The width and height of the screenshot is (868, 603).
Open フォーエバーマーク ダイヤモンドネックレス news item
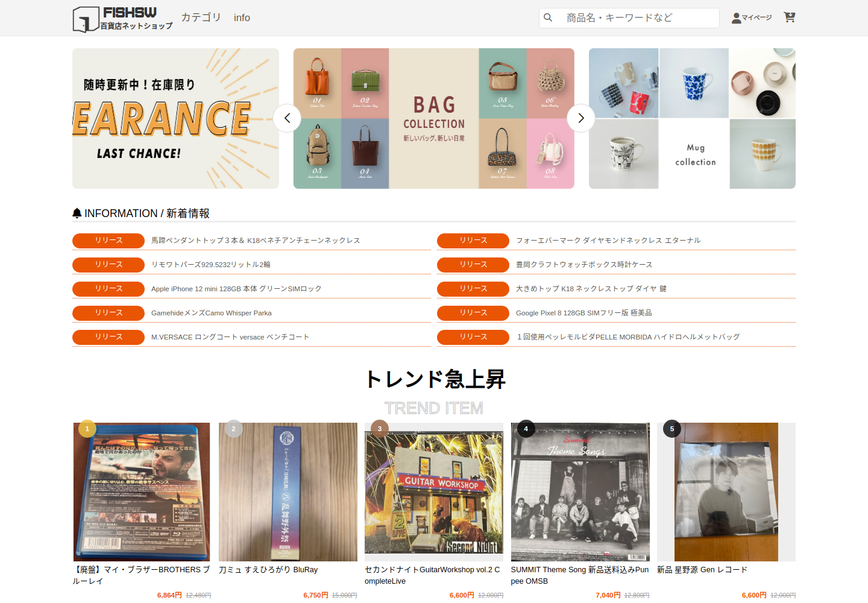(608, 241)
